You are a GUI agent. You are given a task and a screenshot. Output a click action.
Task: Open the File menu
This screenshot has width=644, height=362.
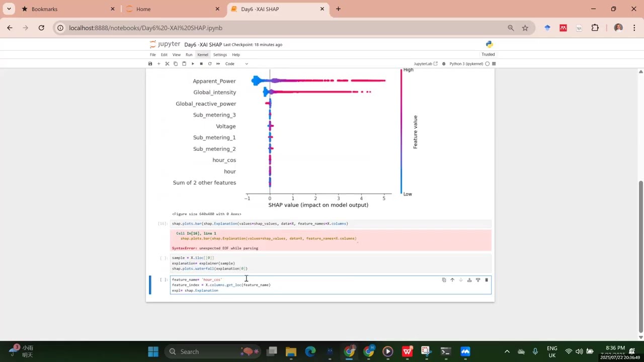(x=152, y=55)
